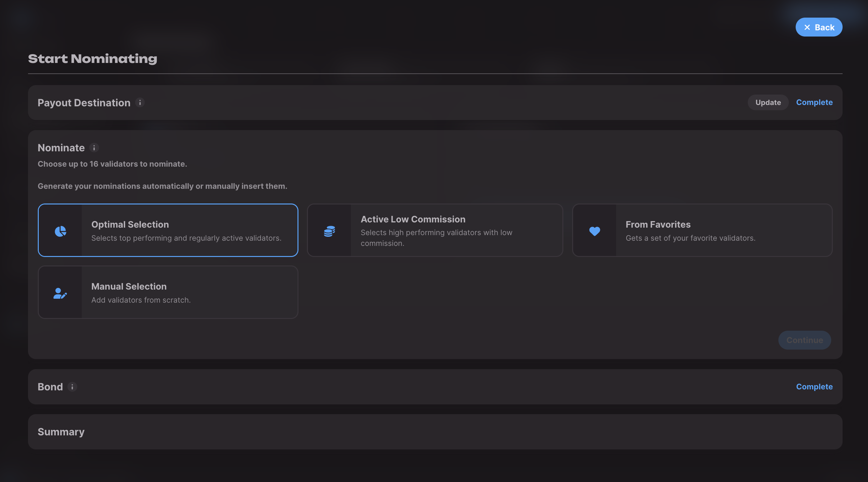This screenshot has width=868, height=482.
Task: Click the X icon on Back button
Action: (807, 27)
